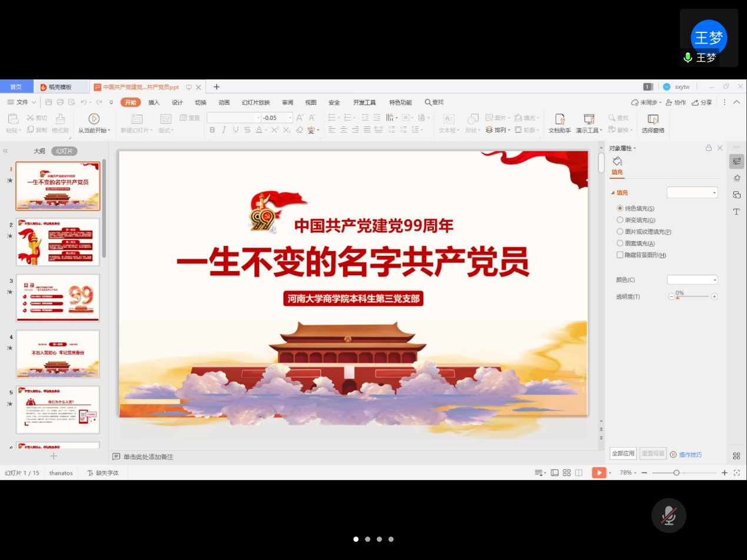Switch to the 大纲 outline tab
747x560 pixels.
pos(39,151)
